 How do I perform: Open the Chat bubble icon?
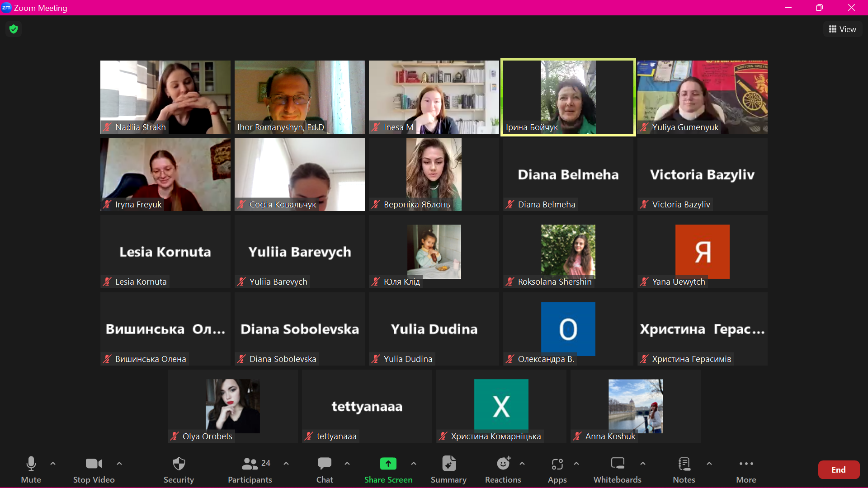(324, 464)
